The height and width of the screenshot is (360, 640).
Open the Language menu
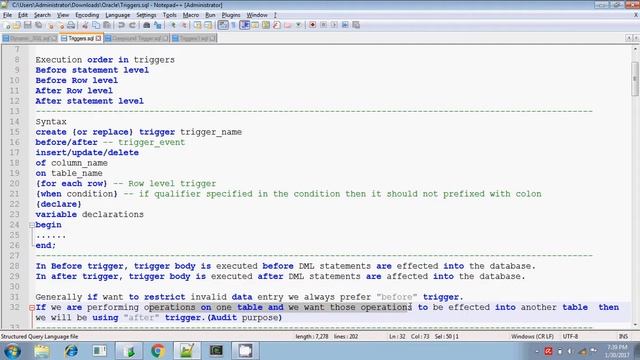[x=118, y=15]
